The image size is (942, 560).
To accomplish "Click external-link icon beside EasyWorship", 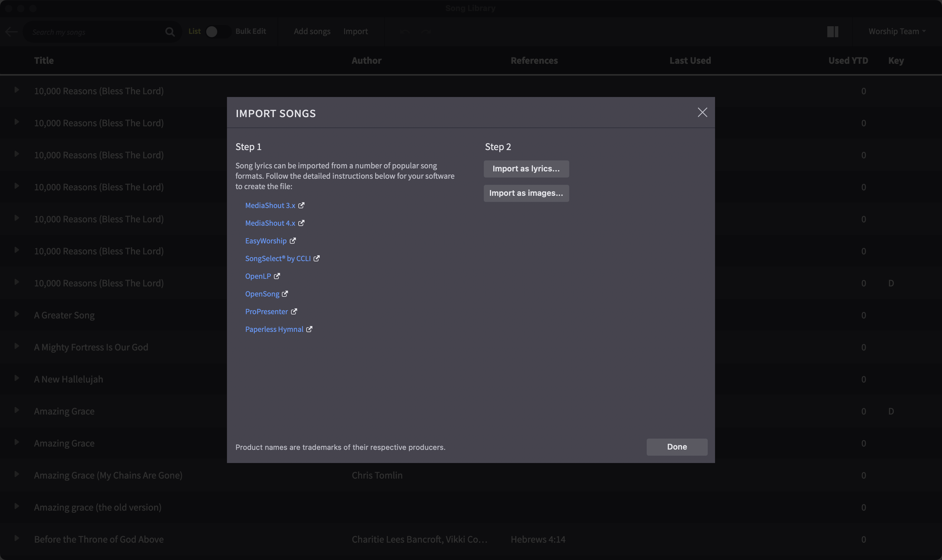I will (x=293, y=241).
